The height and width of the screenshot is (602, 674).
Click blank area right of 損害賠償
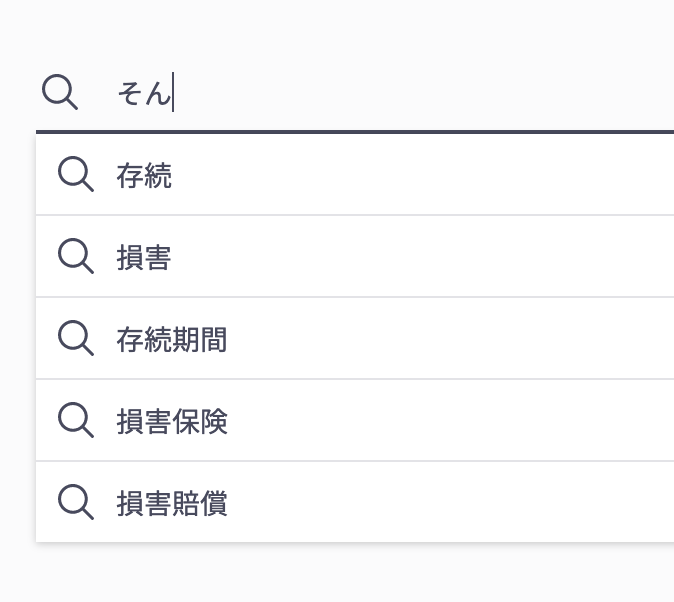(x=451, y=502)
